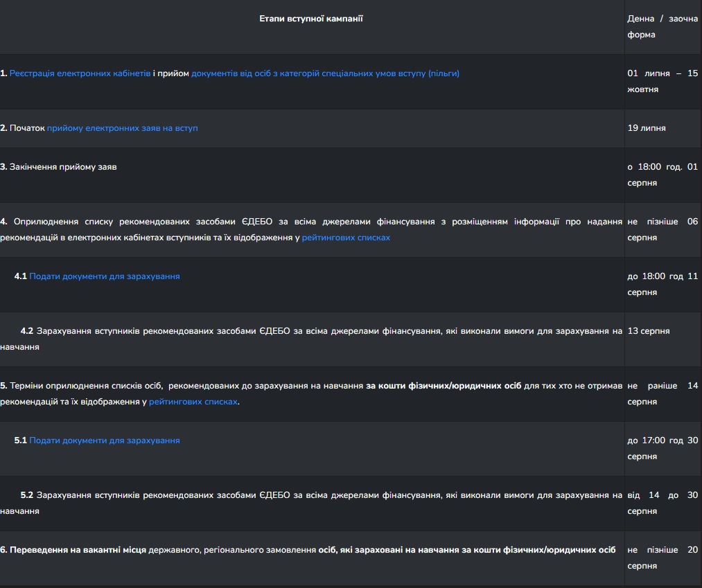
Task: Click 'Подати документи для зарахування' under 5.1
Action: [105, 440]
